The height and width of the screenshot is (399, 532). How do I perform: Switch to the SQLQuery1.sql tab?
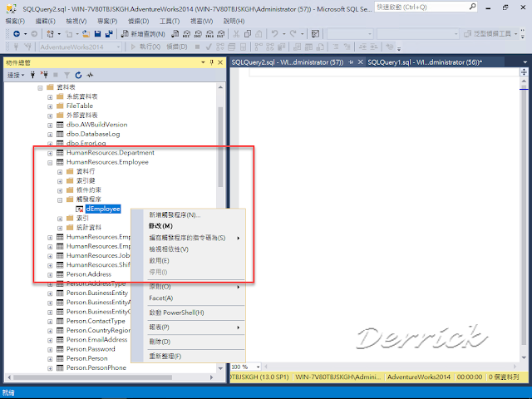tap(425, 62)
